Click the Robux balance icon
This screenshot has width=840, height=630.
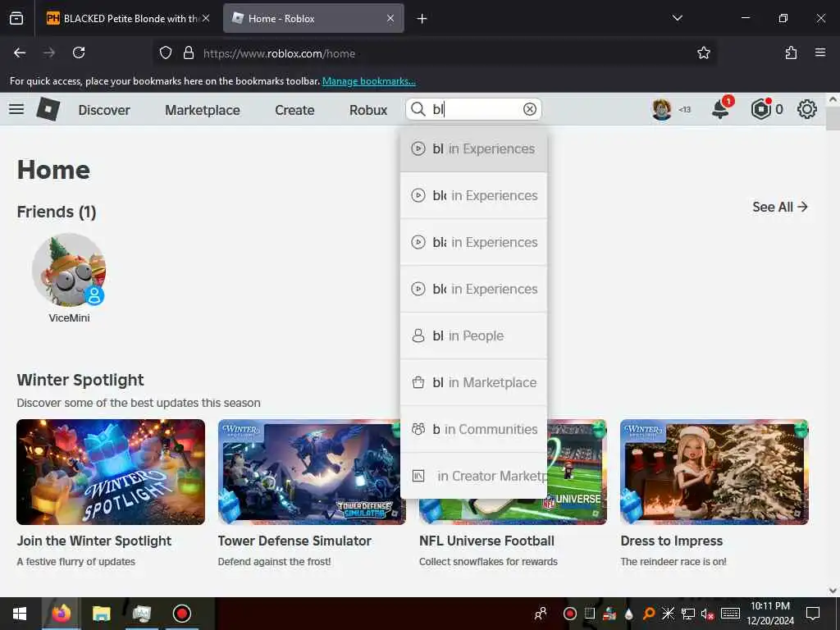pos(760,109)
